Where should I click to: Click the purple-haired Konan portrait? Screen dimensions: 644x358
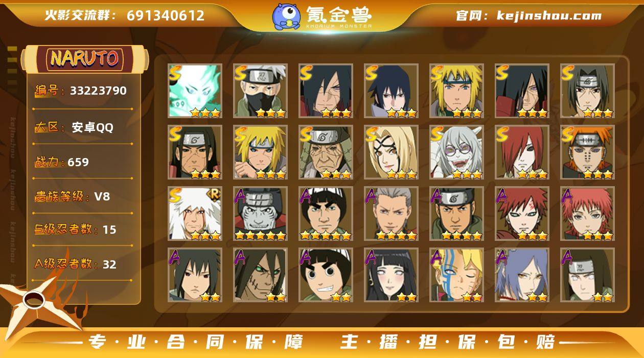click(522, 275)
